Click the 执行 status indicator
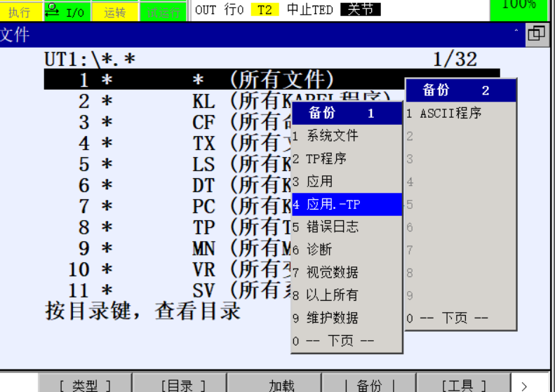The height and width of the screenshot is (392, 555). click(x=20, y=11)
